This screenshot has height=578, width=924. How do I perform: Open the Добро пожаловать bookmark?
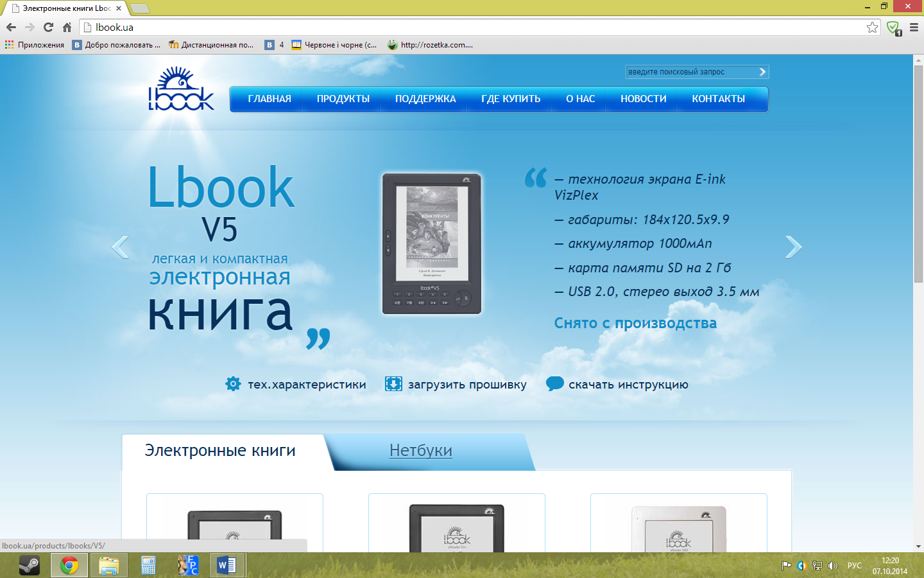click(x=116, y=45)
